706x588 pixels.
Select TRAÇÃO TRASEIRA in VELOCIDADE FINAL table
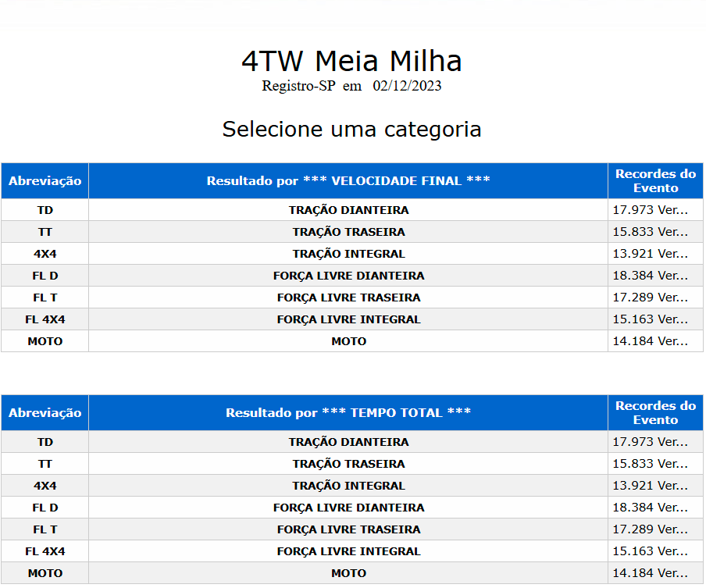(348, 232)
